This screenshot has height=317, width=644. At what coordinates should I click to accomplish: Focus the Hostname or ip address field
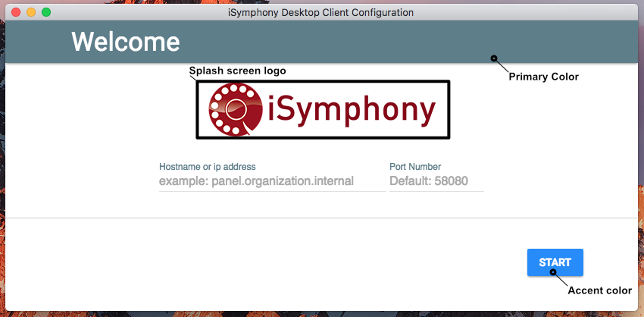click(x=272, y=181)
